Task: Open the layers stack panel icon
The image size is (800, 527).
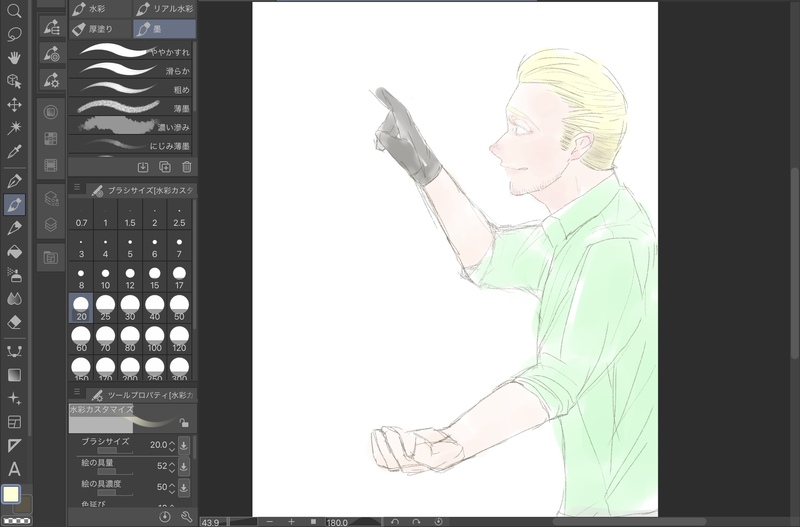Action: (51, 224)
